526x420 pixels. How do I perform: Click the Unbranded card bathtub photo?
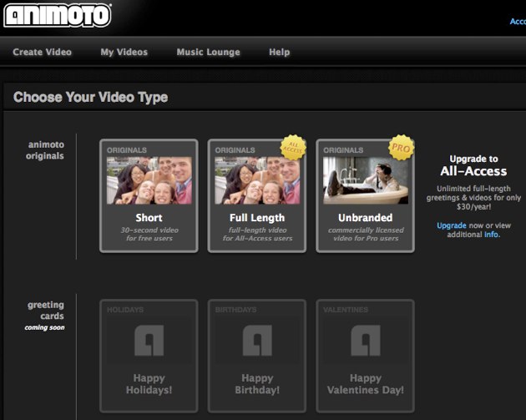pyautogui.click(x=366, y=180)
